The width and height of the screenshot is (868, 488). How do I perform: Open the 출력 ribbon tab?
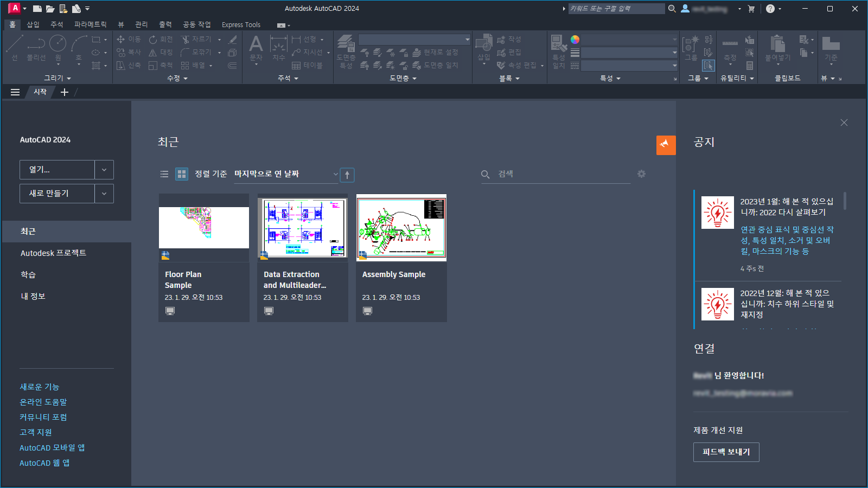point(165,24)
